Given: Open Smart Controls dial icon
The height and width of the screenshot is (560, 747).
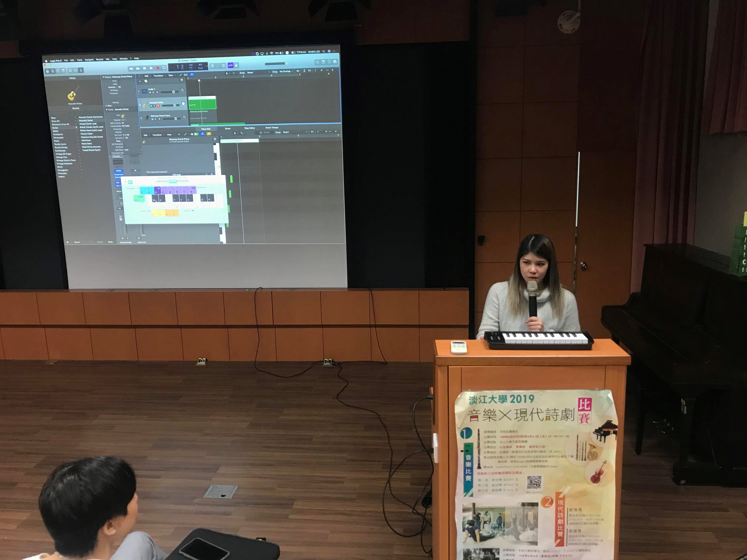Looking at the screenshot, I should pos(70,71).
